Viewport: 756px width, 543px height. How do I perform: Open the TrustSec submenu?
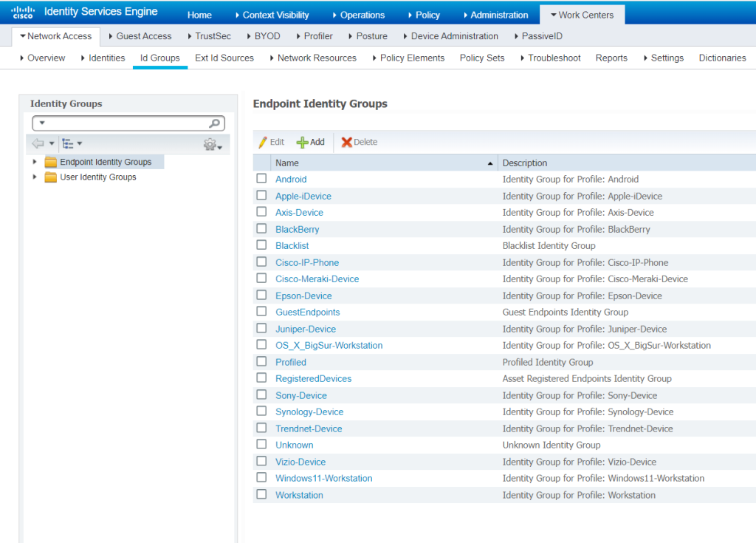click(209, 36)
